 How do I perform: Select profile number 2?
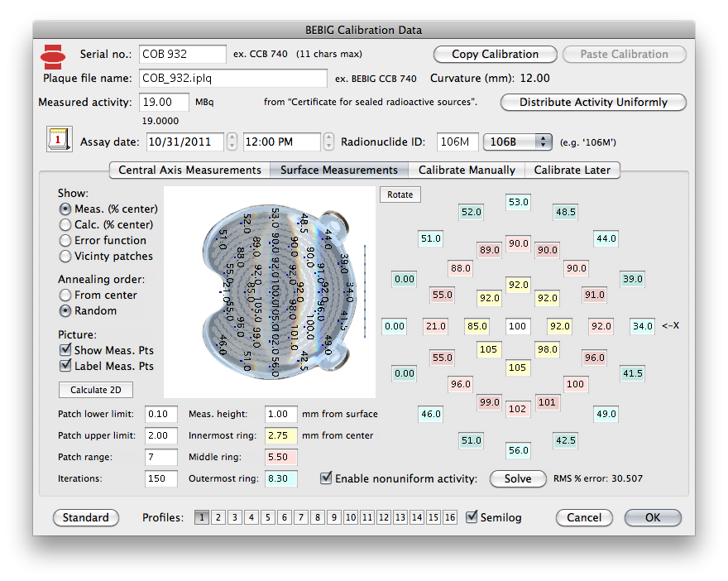(x=218, y=517)
